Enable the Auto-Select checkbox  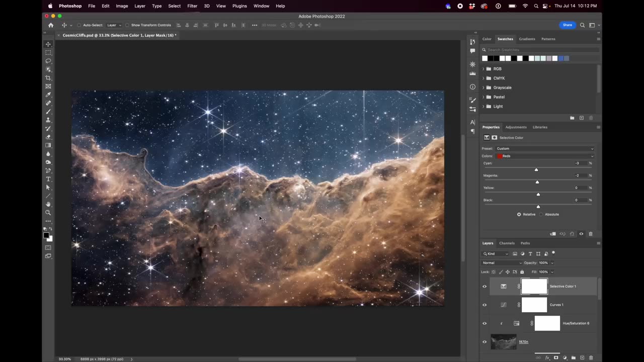[x=79, y=25]
